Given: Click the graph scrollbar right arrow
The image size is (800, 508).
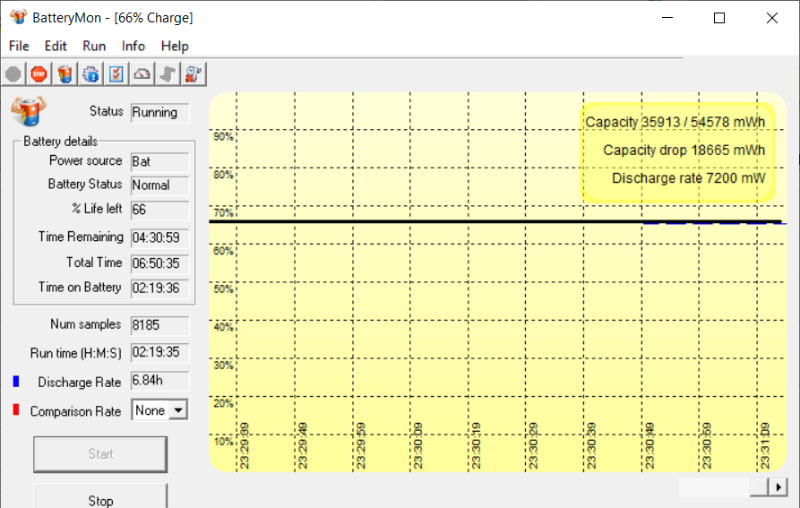Looking at the screenshot, I should (x=778, y=486).
